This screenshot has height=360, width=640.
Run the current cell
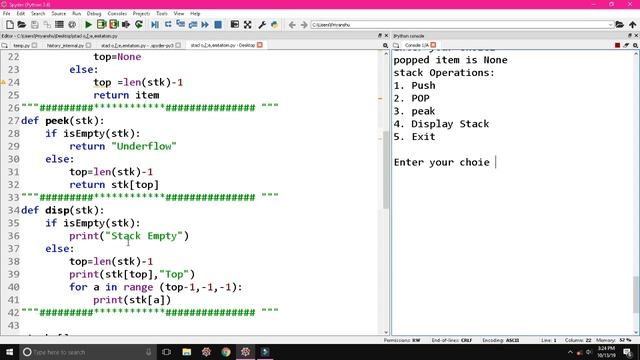[x=101, y=24]
